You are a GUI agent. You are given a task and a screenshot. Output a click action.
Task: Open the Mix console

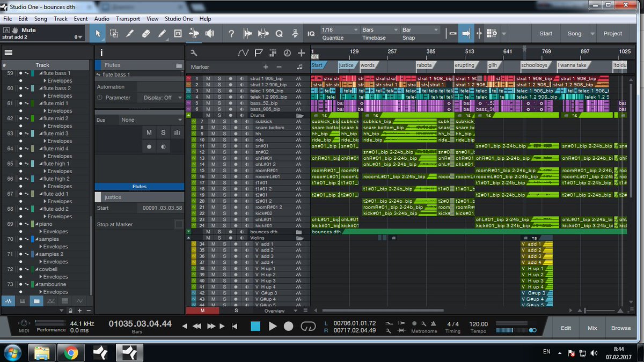[592, 328]
